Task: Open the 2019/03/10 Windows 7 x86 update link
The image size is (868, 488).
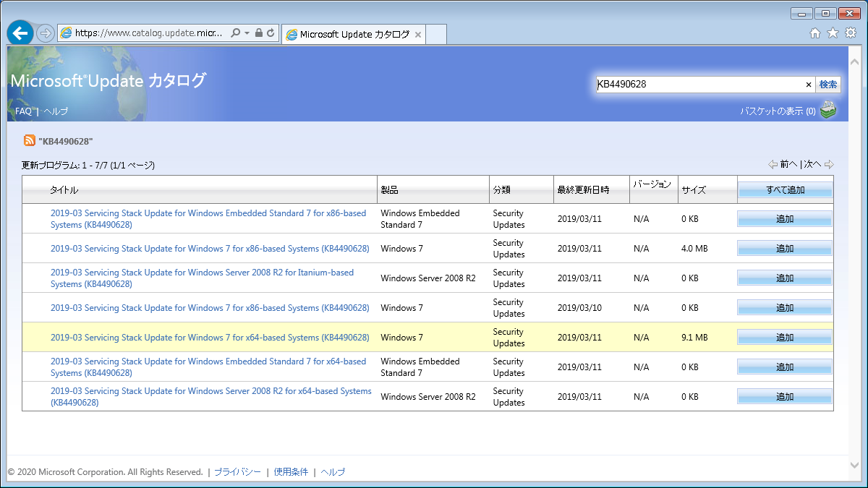Action: pyautogui.click(x=210, y=308)
